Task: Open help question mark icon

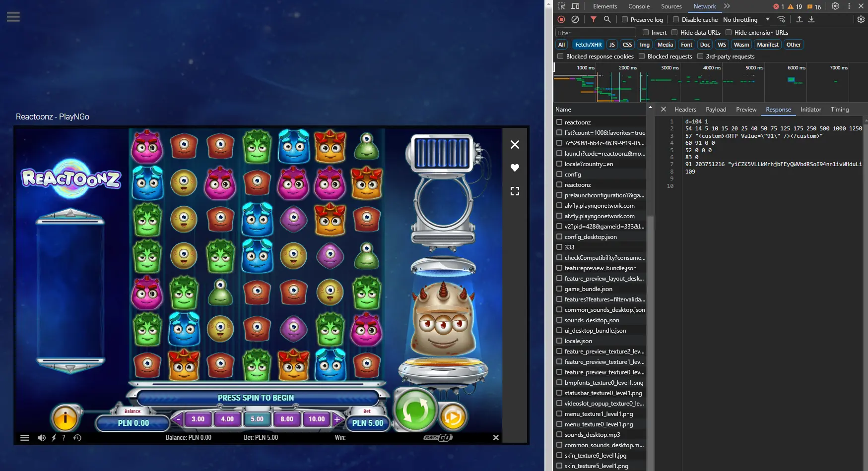Action: tap(64, 438)
